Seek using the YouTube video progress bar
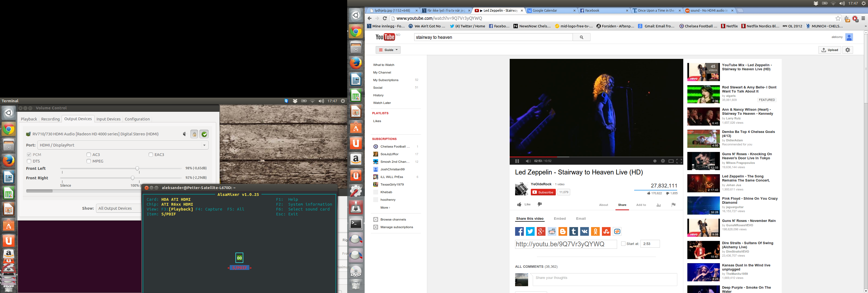The width and height of the screenshot is (868, 293). pyautogui.click(x=596, y=157)
